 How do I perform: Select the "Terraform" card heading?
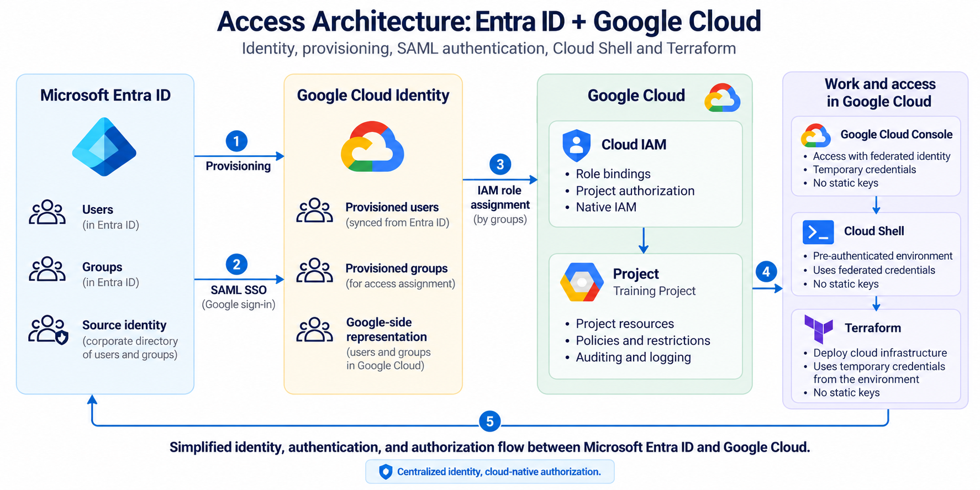pos(873,328)
